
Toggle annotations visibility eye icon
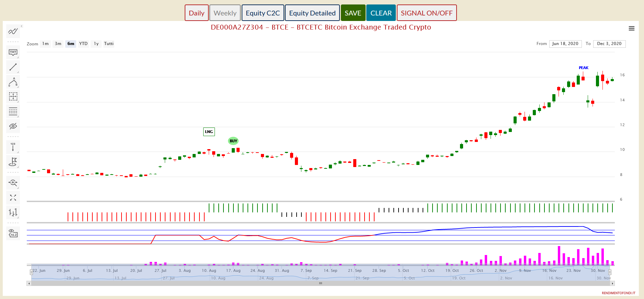(13, 126)
